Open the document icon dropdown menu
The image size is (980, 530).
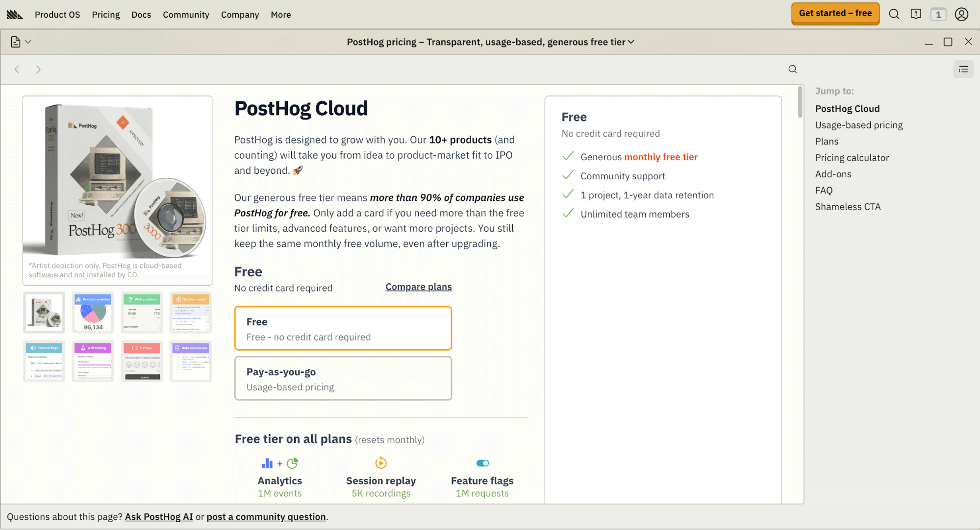pyautogui.click(x=21, y=42)
